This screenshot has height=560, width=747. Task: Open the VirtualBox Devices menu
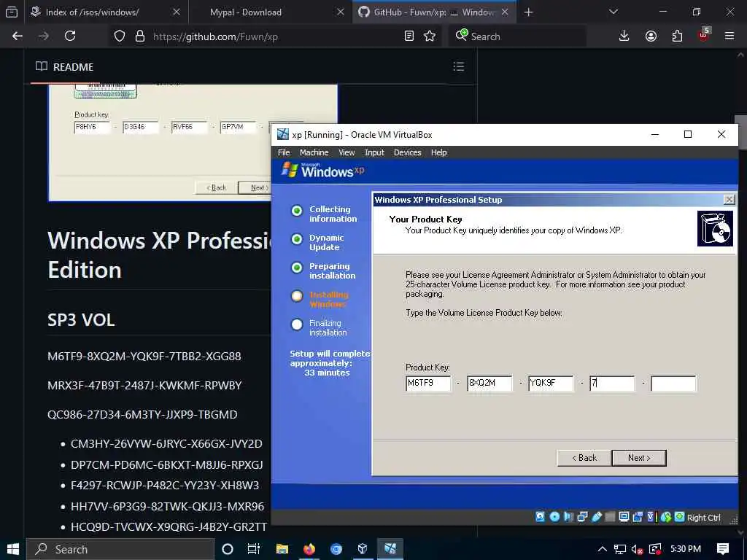tap(407, 152)
